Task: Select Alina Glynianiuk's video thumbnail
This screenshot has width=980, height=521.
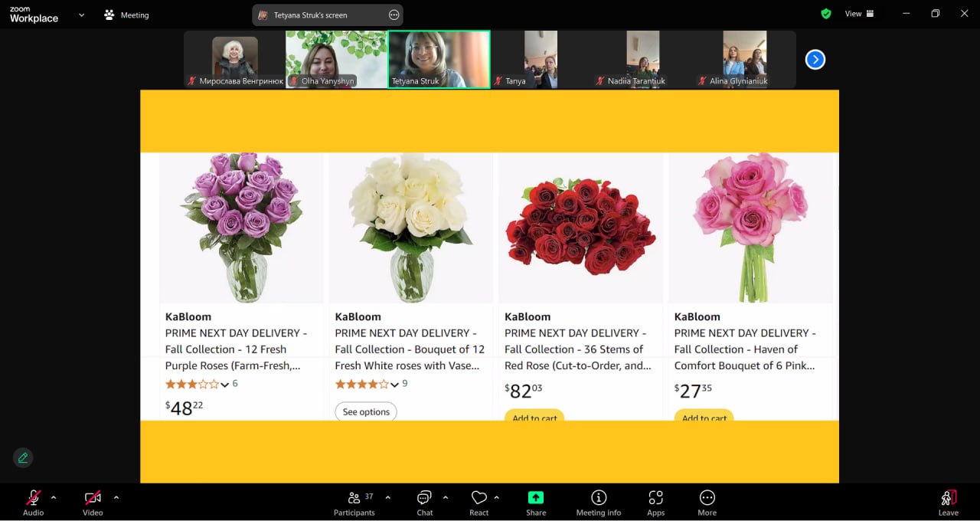Action: 745,59
